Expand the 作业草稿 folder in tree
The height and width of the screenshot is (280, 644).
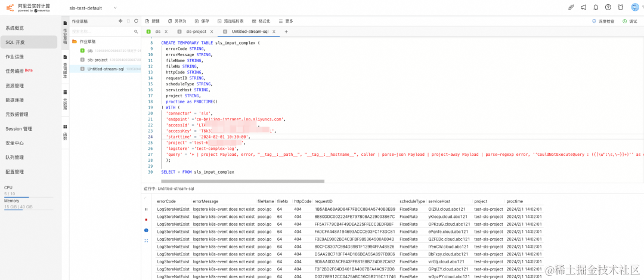[84, 42]
